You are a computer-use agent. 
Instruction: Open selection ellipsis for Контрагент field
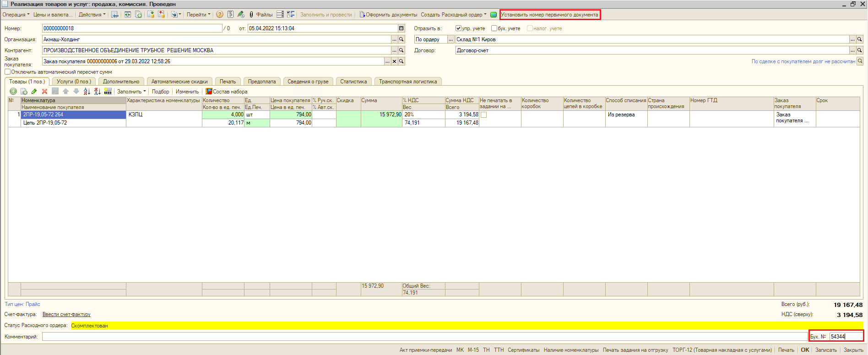(x=395, y=50)
